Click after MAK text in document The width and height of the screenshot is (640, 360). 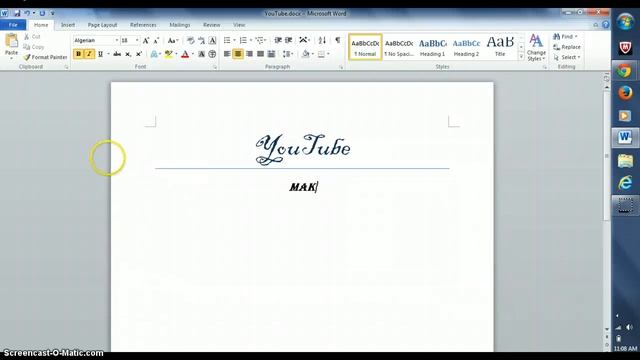(x=318, y=187)
